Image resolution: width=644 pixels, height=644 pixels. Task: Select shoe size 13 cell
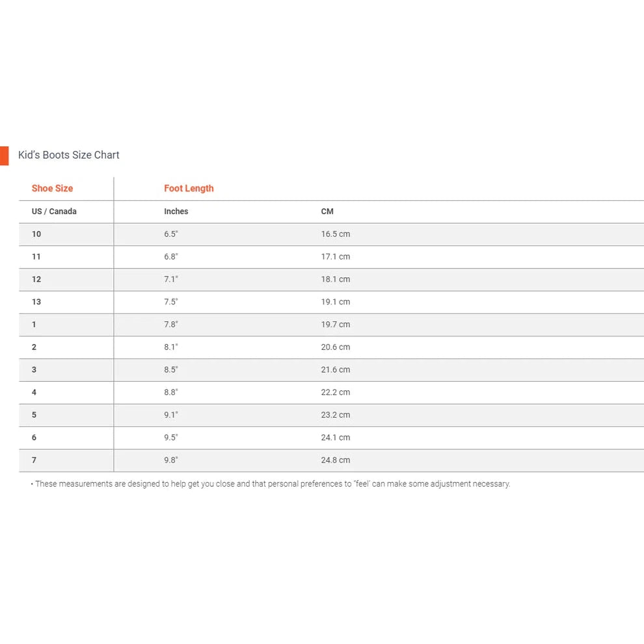coord(36,302)
